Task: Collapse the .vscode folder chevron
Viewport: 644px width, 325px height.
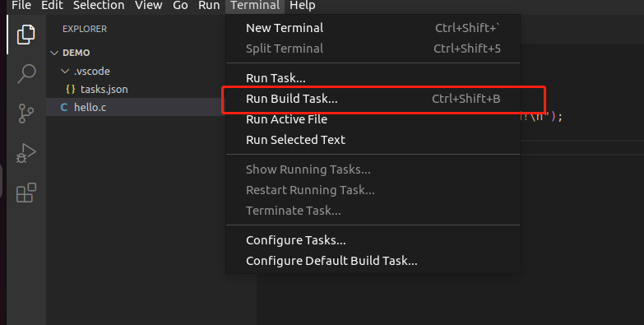Action: coord(65,71)
